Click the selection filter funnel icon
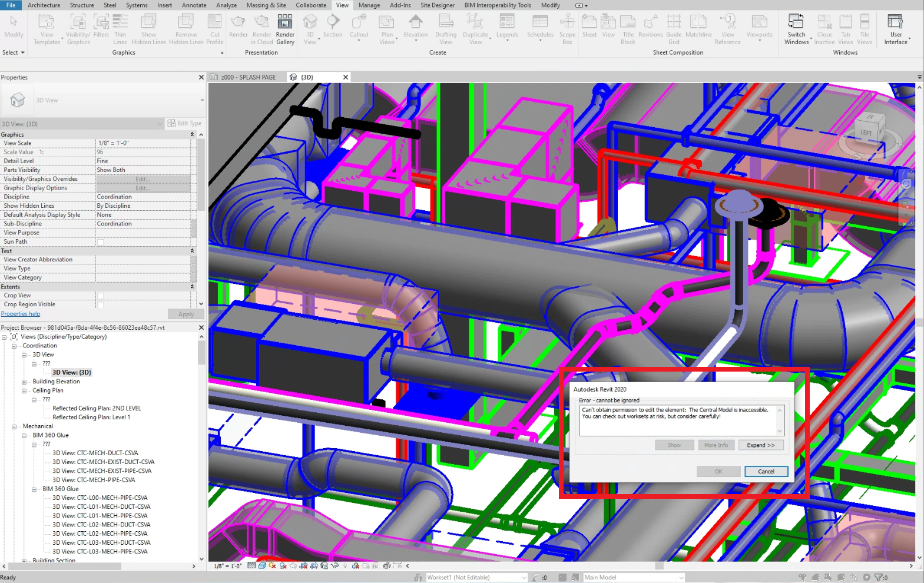This screenshot has width=924, height=583. point(878,578)
